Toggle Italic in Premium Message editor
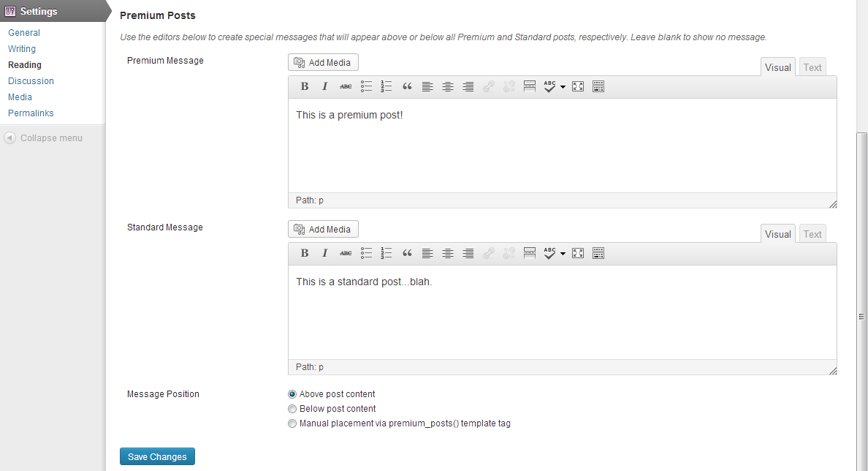 [325, 86]
